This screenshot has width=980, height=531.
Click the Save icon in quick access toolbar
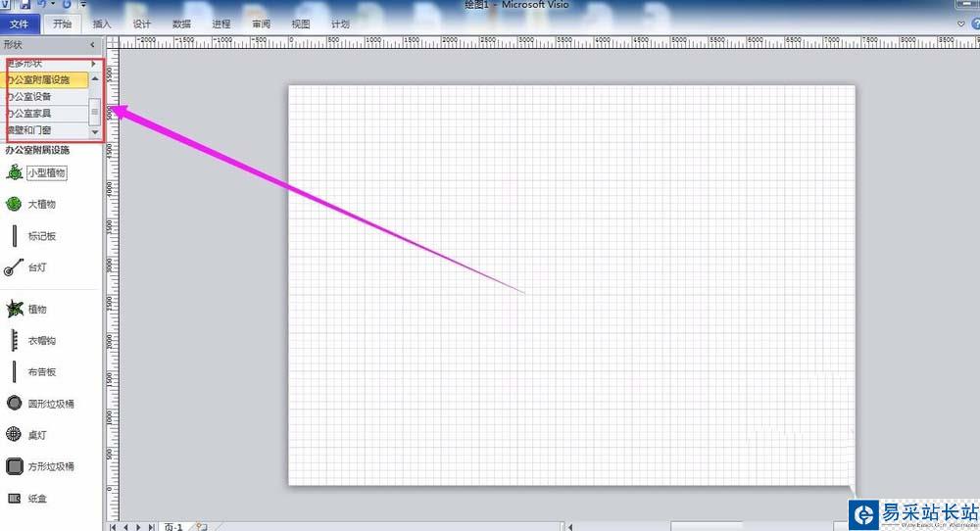click(x=25, y=4)
